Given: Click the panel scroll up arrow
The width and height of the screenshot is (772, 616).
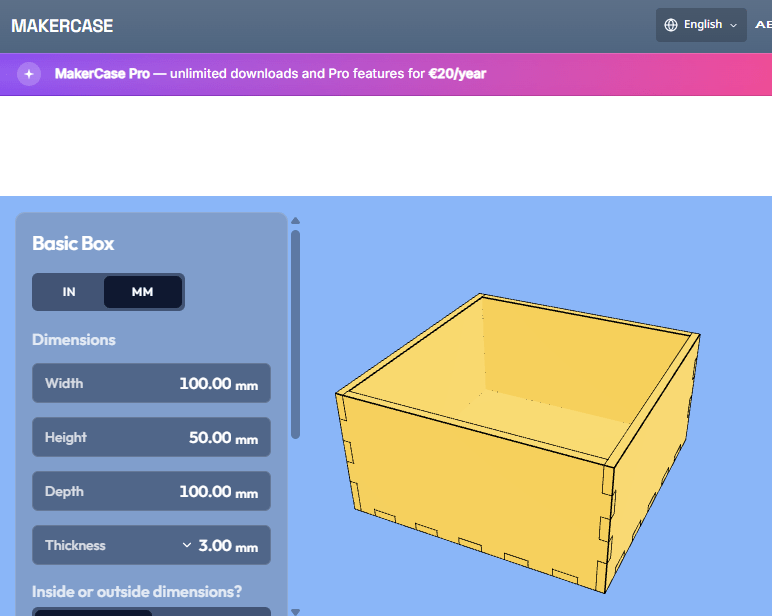Looking at the screenshot, I should coord(295,221).
